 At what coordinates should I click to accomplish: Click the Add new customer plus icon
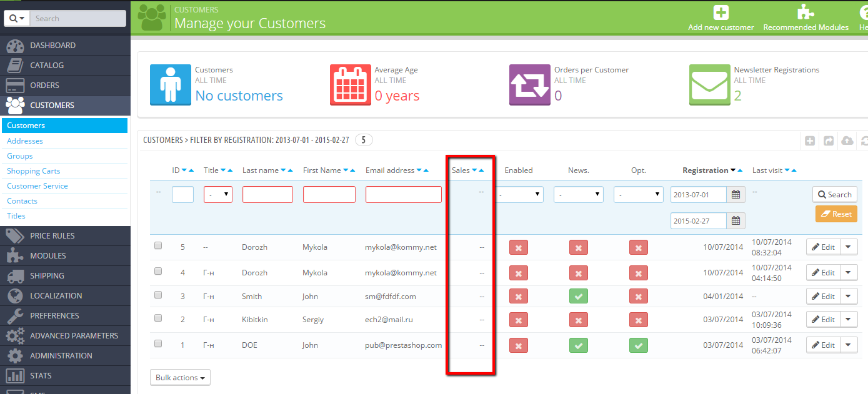(721, 12)
